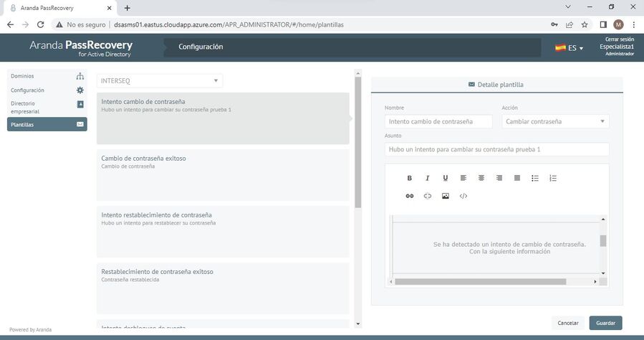
Task: Go back in browser history
Action: 10,24
